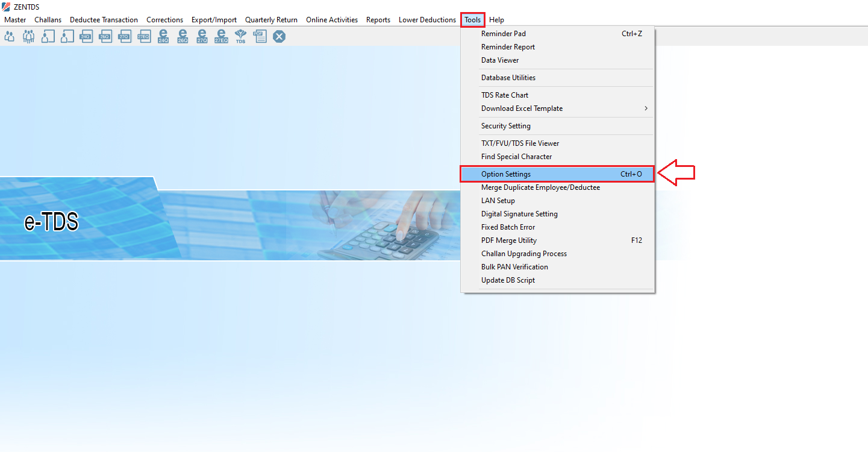This screenshot has height=452, width=868.
Task: Click the e-27Q e-return toolbar icon
Action: click(x=202, y=37)
